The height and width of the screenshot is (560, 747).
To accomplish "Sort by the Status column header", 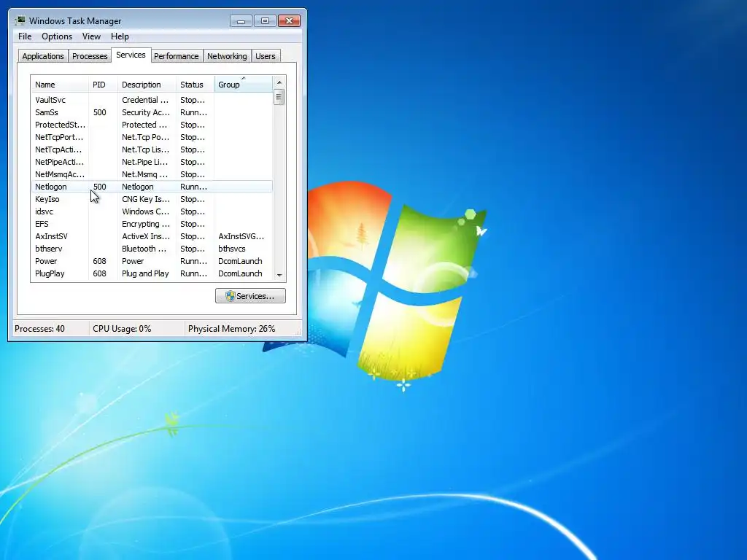I will click(196, 85).
